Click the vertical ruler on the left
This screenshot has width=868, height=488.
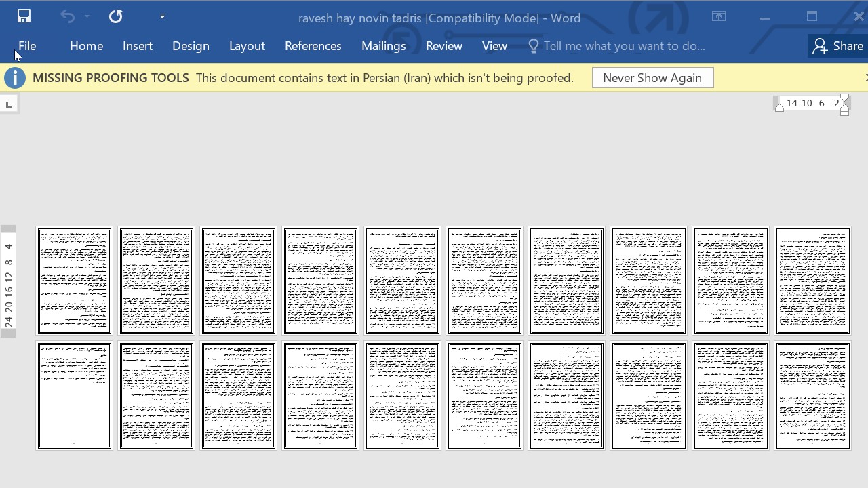pos(8,281)
